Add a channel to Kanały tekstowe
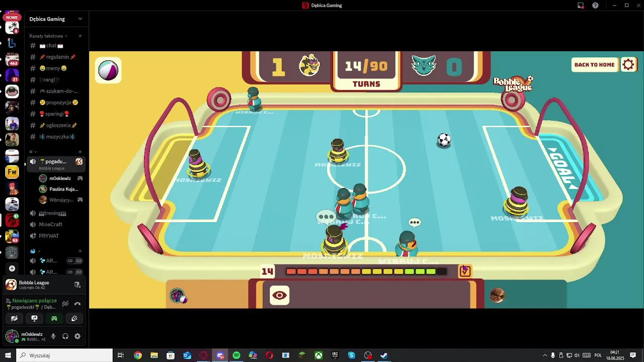This screenshot has width=644, height=362. 80,36
